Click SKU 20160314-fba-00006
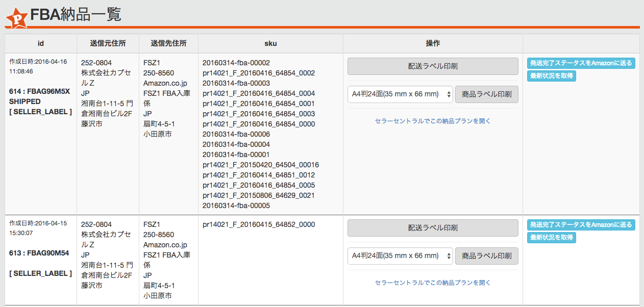This screenshot has width=644, height=307. click(x=236, y=134)
